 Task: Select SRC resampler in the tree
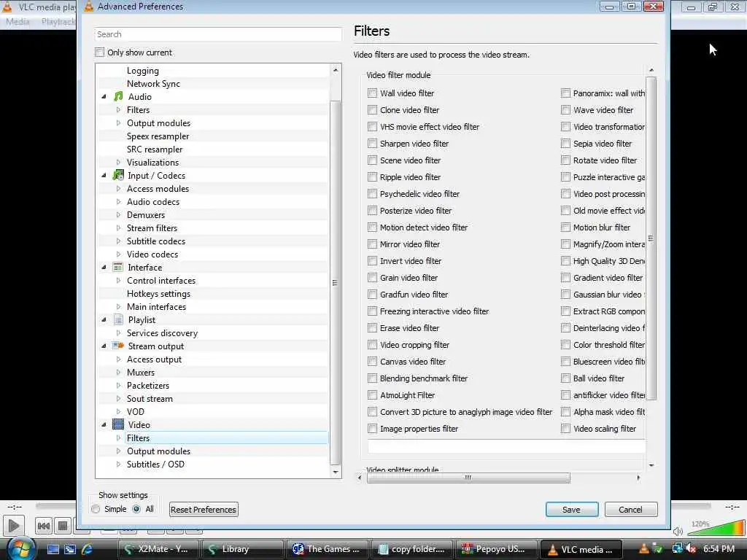click(155, 149)
